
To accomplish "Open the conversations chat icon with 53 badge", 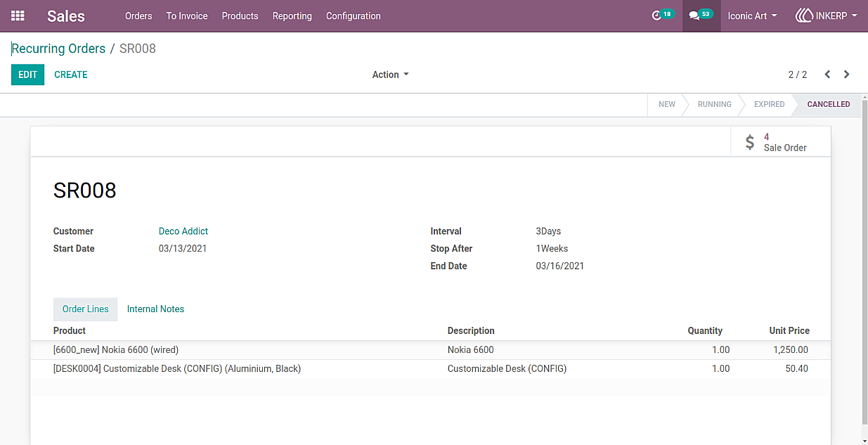I will [701, 15].
